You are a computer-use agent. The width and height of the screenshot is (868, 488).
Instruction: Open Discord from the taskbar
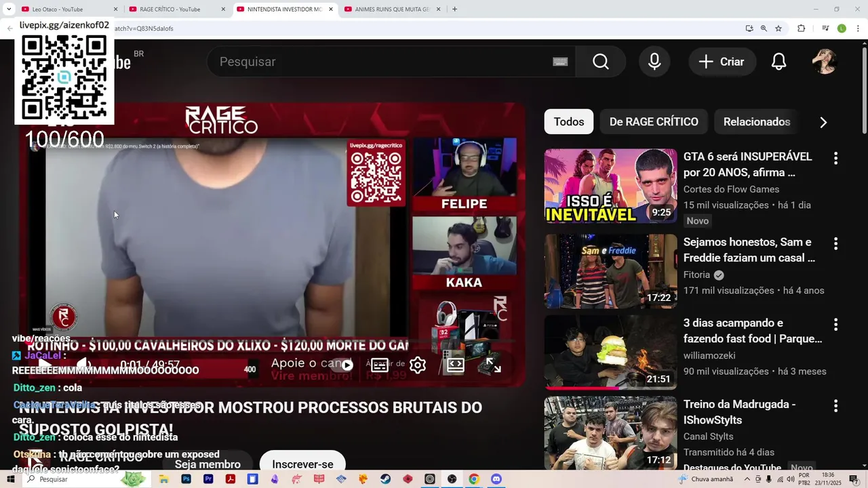496,479
